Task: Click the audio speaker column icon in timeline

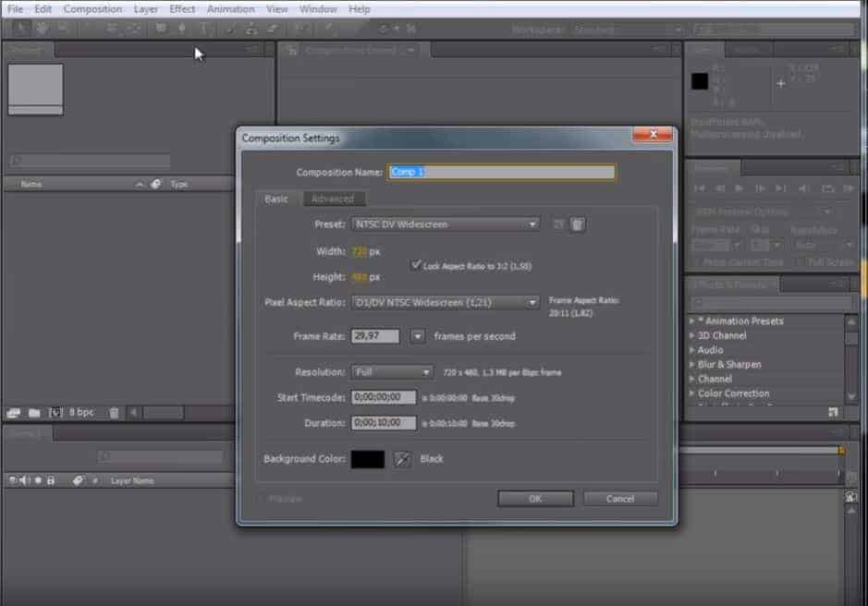Action: click(x=25, y=480)
